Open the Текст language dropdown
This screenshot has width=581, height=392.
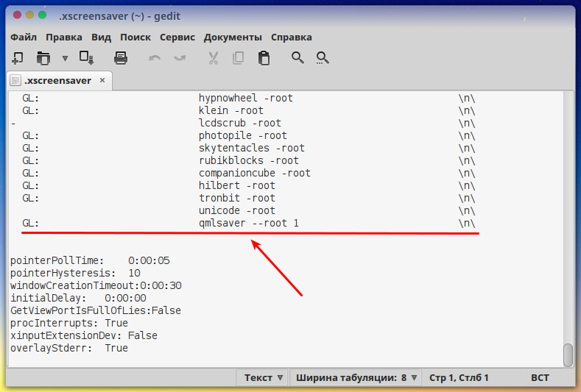(x=263, y=377)
